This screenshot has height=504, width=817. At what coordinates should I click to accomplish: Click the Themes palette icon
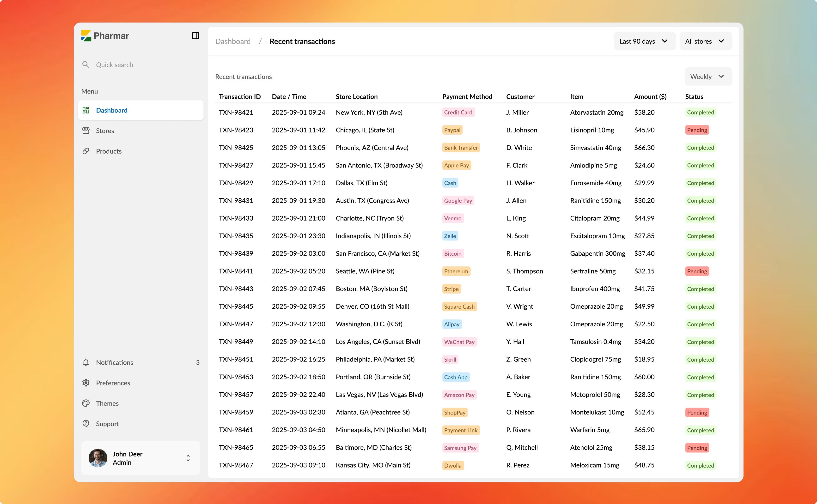coord(86,403)
